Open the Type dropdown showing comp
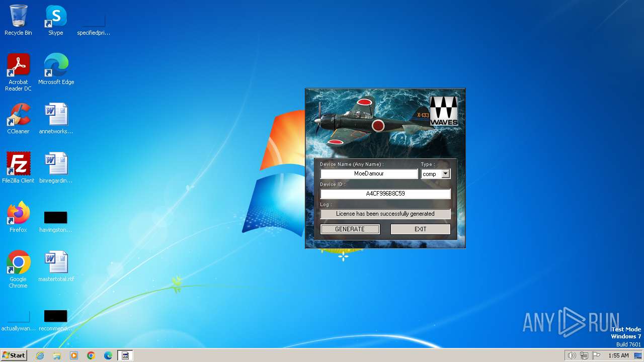 point(436,173)
